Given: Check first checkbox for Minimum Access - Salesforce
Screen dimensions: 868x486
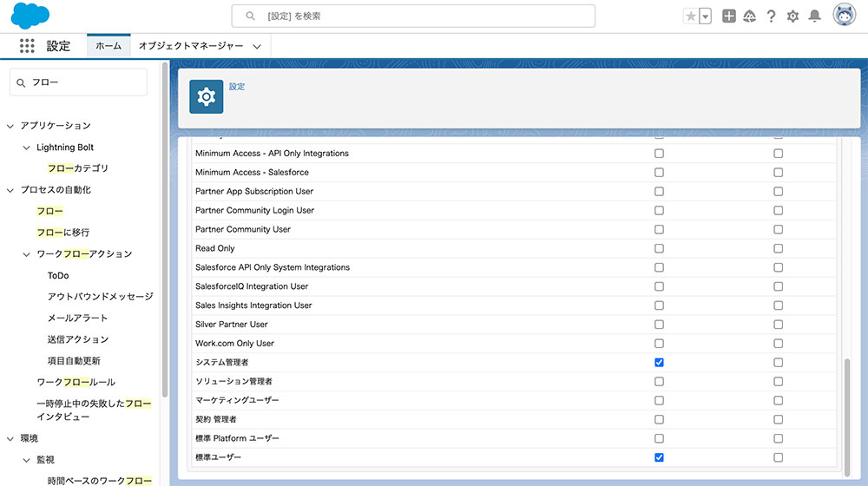Looking at the screenshot, I should 659,173.
